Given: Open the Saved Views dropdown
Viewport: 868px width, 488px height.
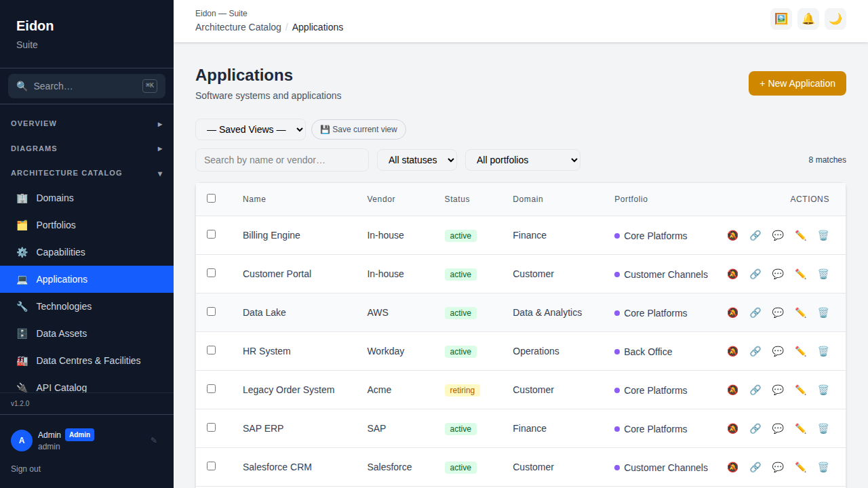Looking at the screenshot, I should [x=250, y=129].
